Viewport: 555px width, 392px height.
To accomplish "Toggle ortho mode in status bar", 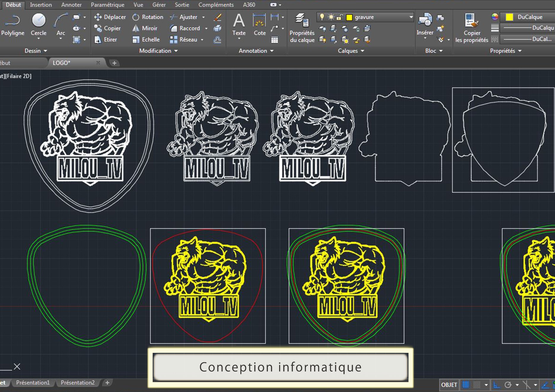I will (497, 385).
